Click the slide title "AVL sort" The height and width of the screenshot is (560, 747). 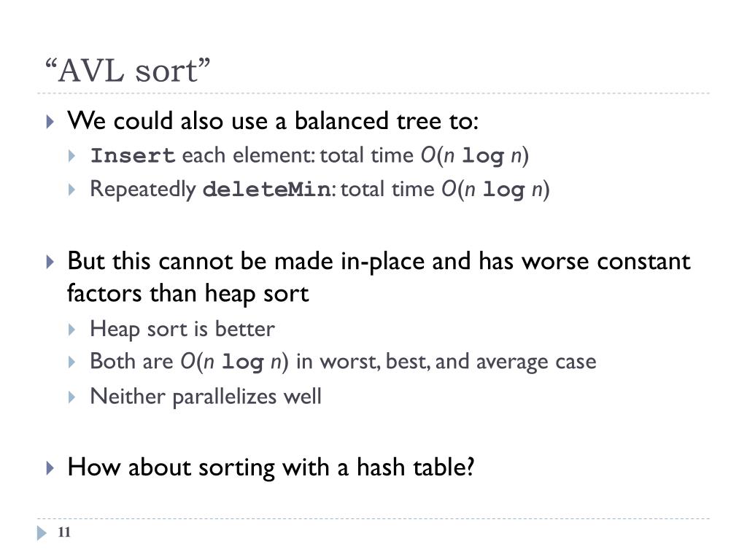tap(128, 71)
